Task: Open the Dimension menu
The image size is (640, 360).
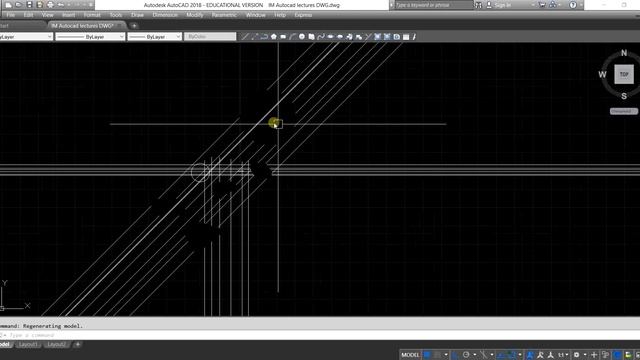Action: click(x=165, y=15)
